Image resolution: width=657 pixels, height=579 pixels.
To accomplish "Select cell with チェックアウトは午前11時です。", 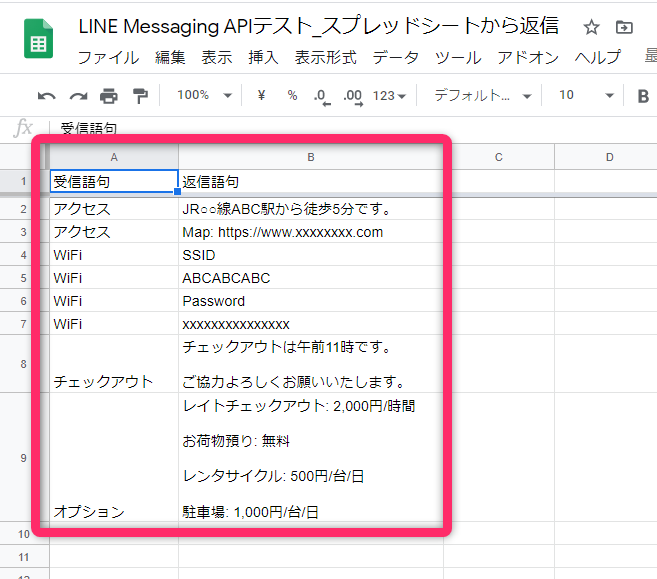I will 310,364.
